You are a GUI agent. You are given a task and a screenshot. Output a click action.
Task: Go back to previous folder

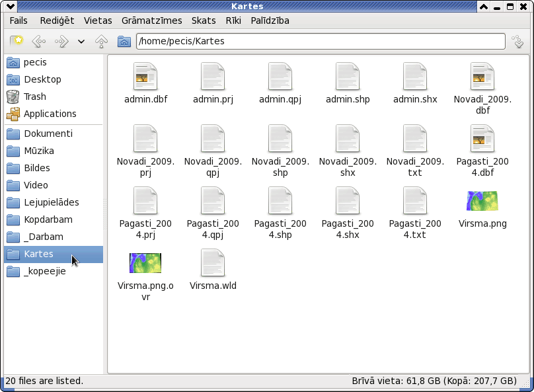39,42
